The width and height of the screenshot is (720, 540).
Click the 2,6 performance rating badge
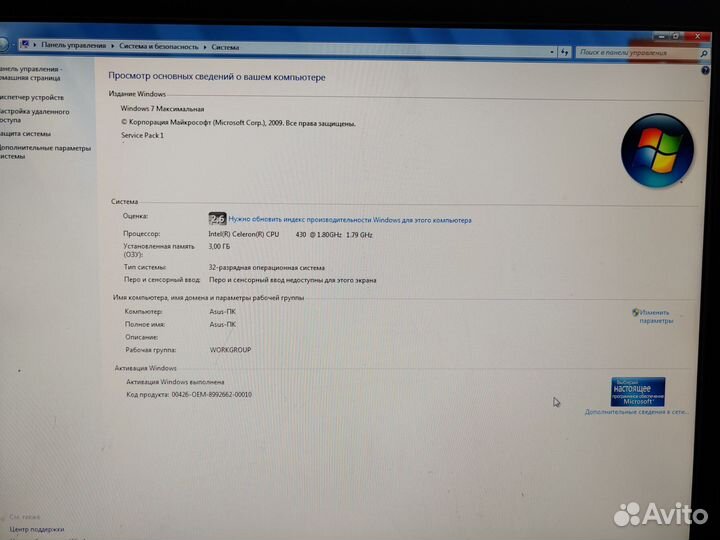click(217, 219)
